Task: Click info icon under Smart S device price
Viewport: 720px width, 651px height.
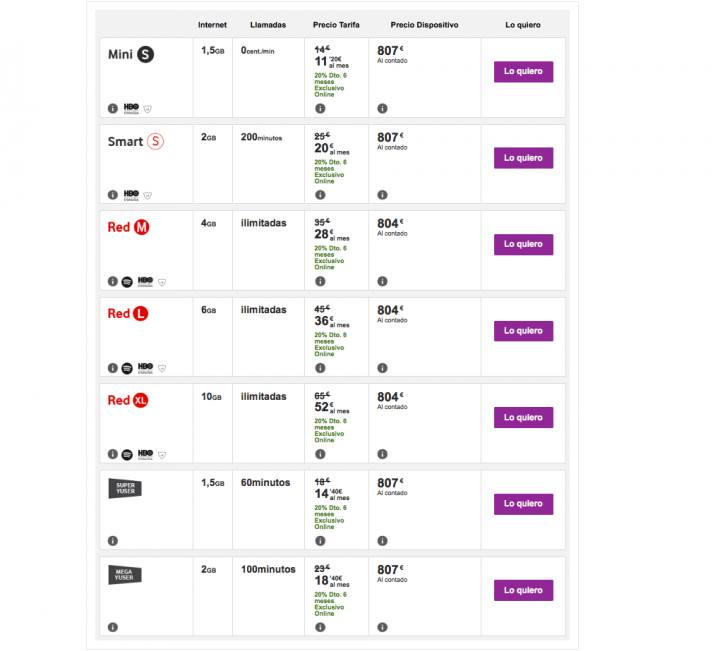Action: (383, 195)
